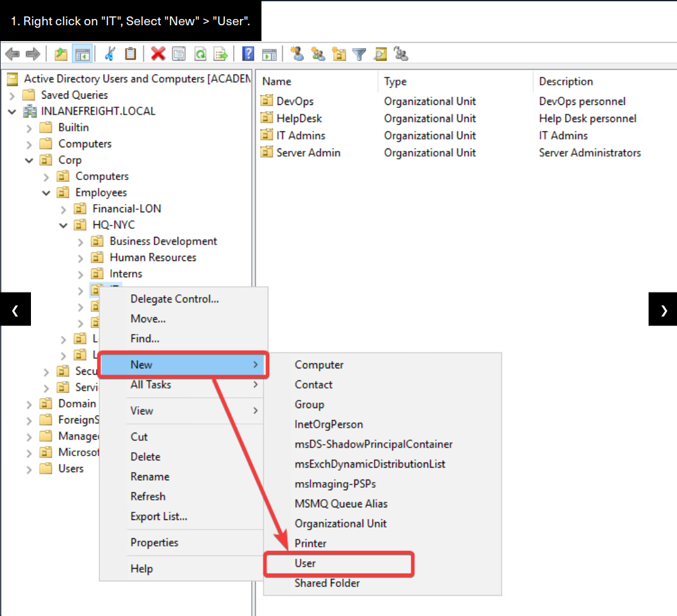
Task: Select the Human Resources tree item
Action: [x=153, y=258]
